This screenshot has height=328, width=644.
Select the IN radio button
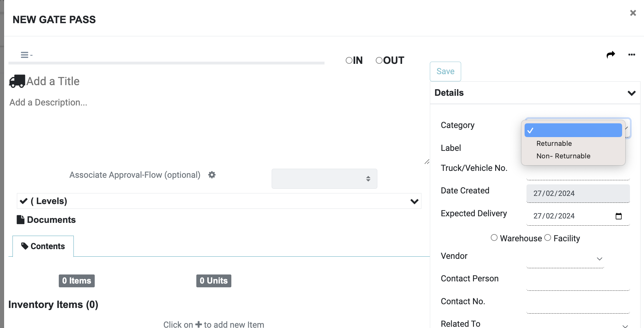(349, 60)
